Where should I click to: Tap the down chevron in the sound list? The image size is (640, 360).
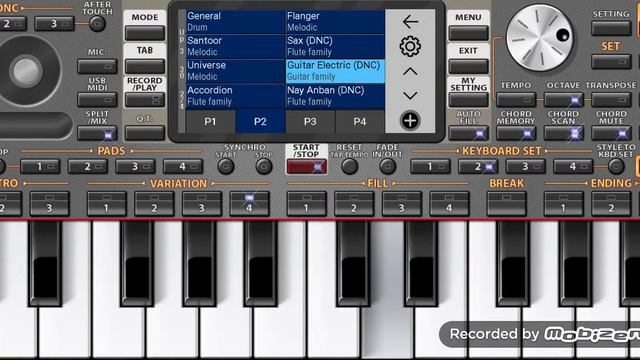pyautogui.click(x=410, y=96)
